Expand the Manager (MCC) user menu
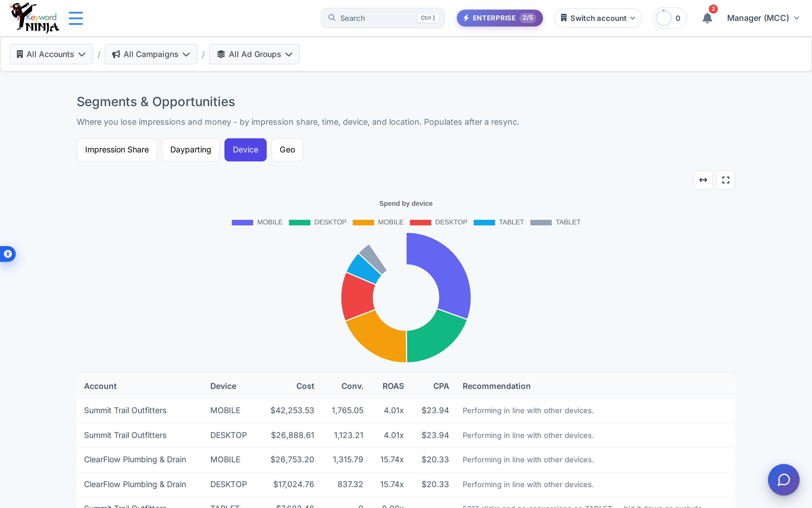This screenshot has height=508, width=812. click(x=763, y=18)
